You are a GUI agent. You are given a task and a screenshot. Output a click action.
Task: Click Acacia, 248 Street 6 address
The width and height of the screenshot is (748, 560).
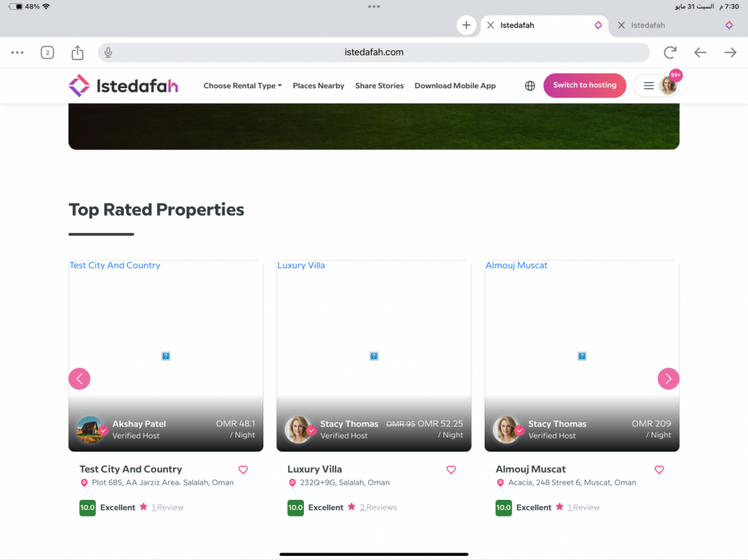pos(572,483)
